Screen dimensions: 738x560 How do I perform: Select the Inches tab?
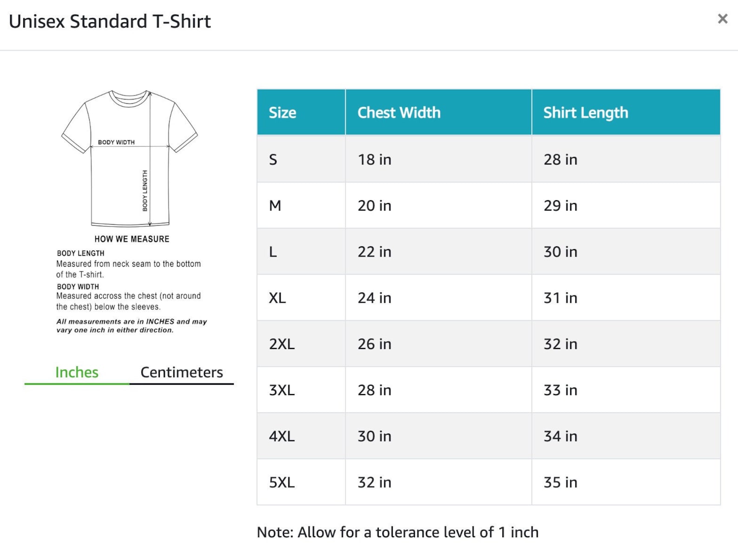[x=77, y=372]
